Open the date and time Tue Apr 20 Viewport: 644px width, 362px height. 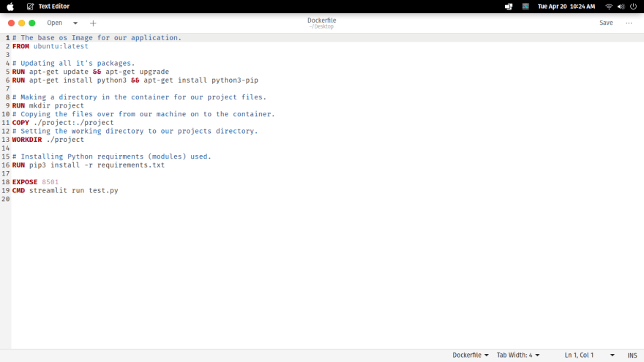(x=566, y=7)
